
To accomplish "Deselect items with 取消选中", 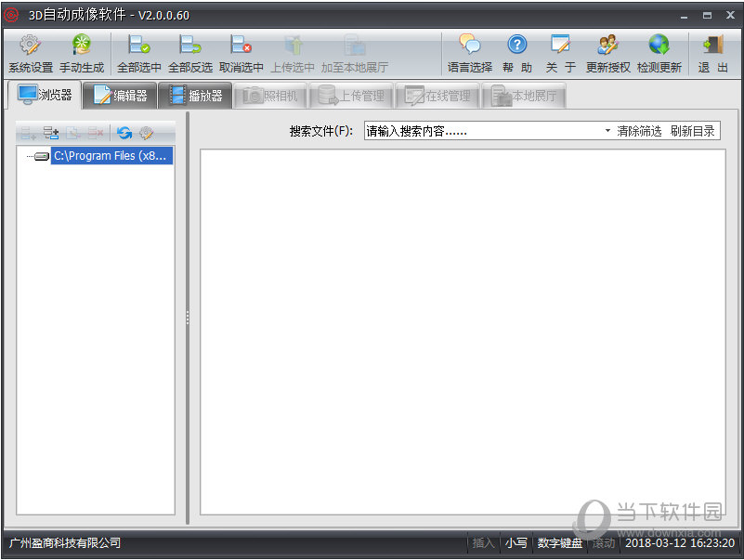I will coord(241,54).
